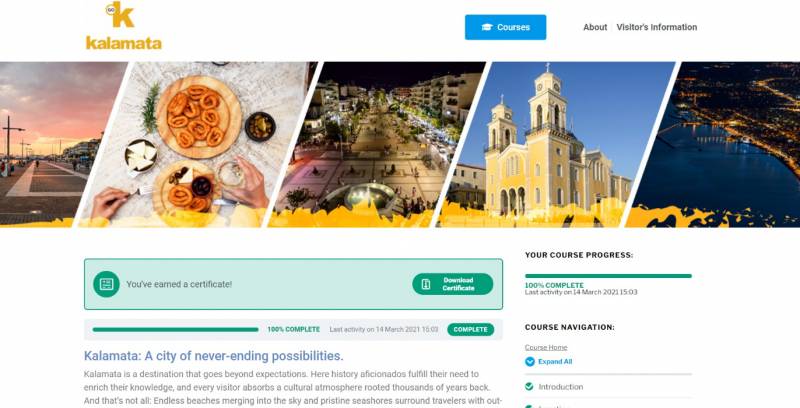Click the Kalamata logo icon
The height and width of the screenshot is (408, 800).
point(123,25)
